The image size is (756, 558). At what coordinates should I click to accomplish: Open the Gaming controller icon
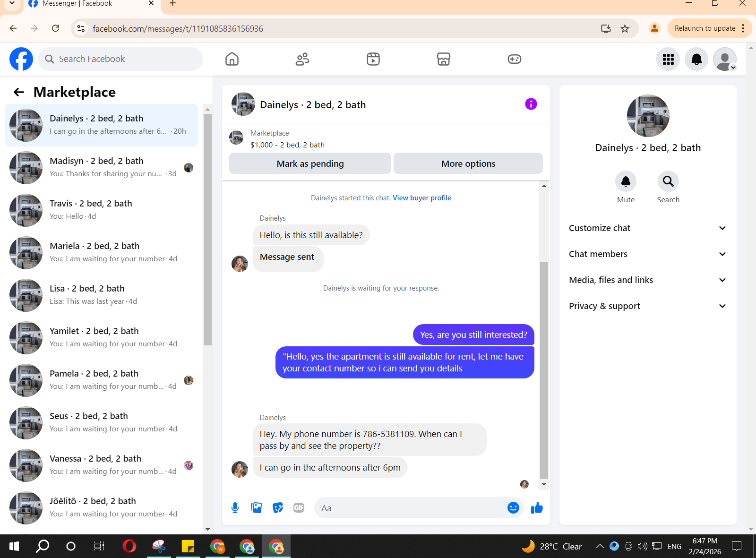point(515,59)
